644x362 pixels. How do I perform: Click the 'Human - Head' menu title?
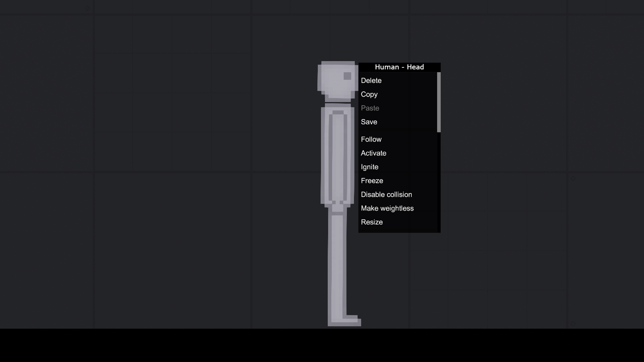(399, 67)
